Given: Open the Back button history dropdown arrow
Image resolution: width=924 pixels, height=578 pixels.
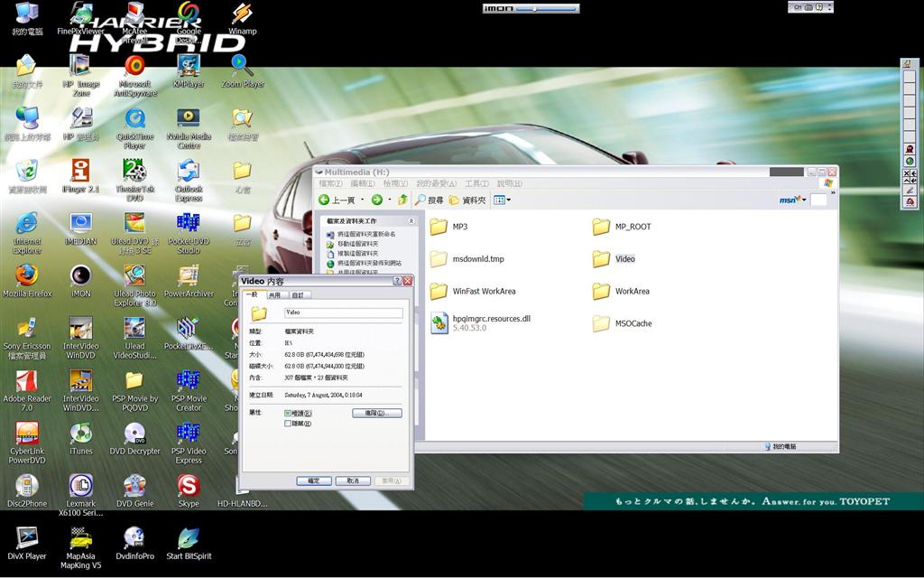Looking at the screenshot, I should tap(362, 200).
